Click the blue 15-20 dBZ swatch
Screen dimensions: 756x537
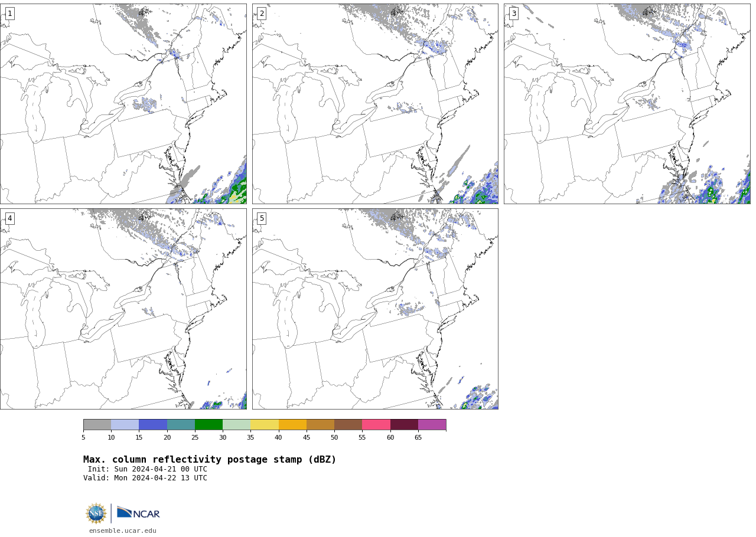[153, 425]
